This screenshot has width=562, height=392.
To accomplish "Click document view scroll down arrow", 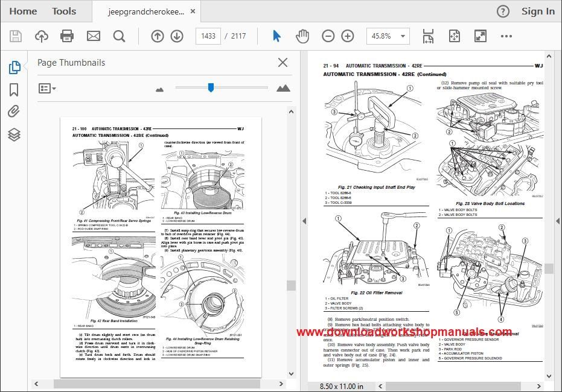I will 549,376.
